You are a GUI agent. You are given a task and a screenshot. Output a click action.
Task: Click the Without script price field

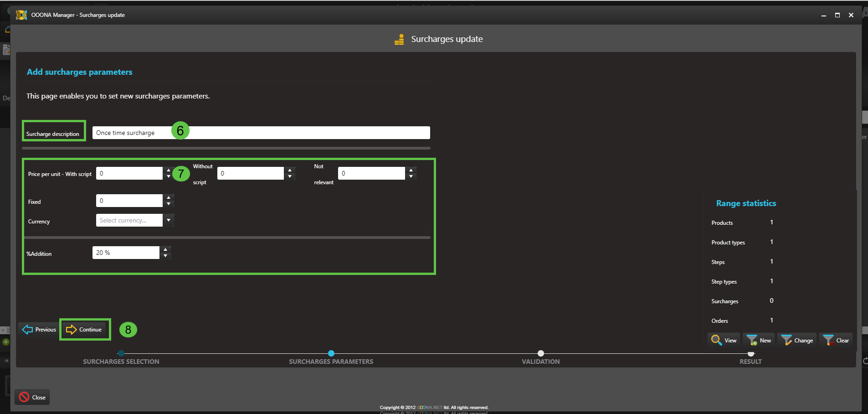tap(250, 173)
